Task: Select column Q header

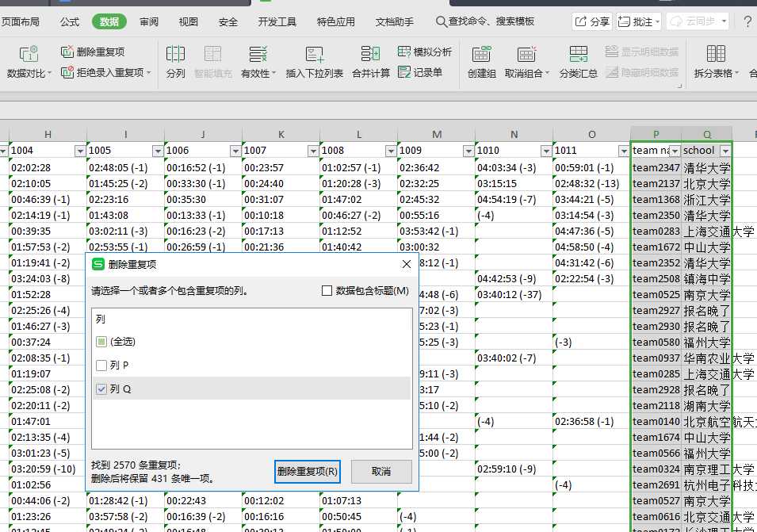Action: tap(707, 135)
